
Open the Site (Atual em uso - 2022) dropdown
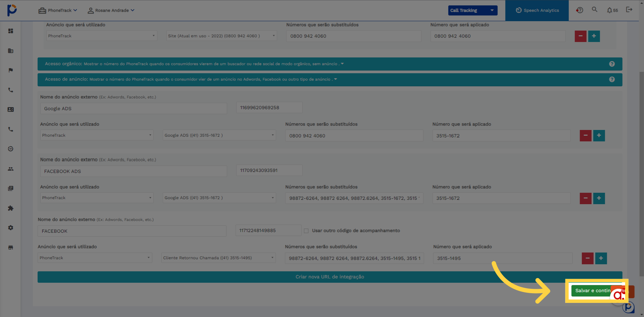coord(221,36)
